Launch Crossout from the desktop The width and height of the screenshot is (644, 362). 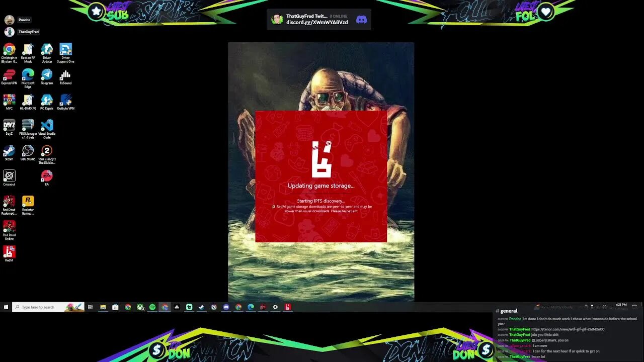pos(9,178)
